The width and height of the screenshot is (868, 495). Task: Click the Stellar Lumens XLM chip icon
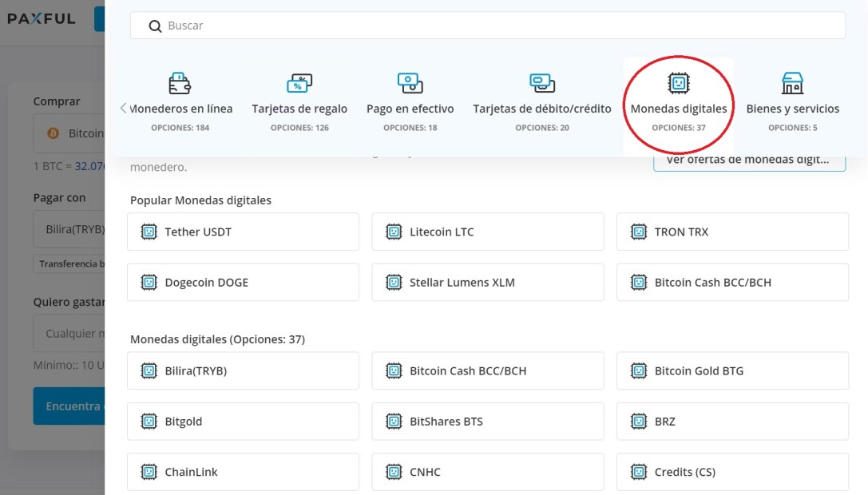[x=394, y=283]
